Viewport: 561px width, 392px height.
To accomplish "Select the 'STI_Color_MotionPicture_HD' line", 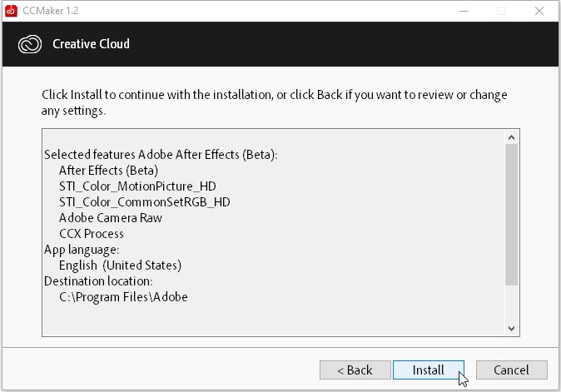I will (137, 186).
